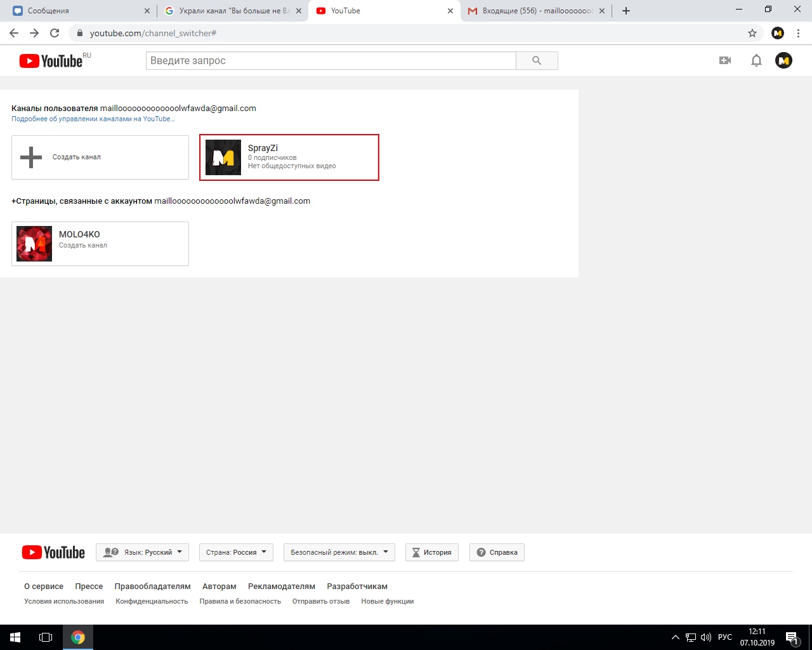This screenshot has width=812, height=650.
Task: Open the О сервисе footer link
Action: [44, 587]
